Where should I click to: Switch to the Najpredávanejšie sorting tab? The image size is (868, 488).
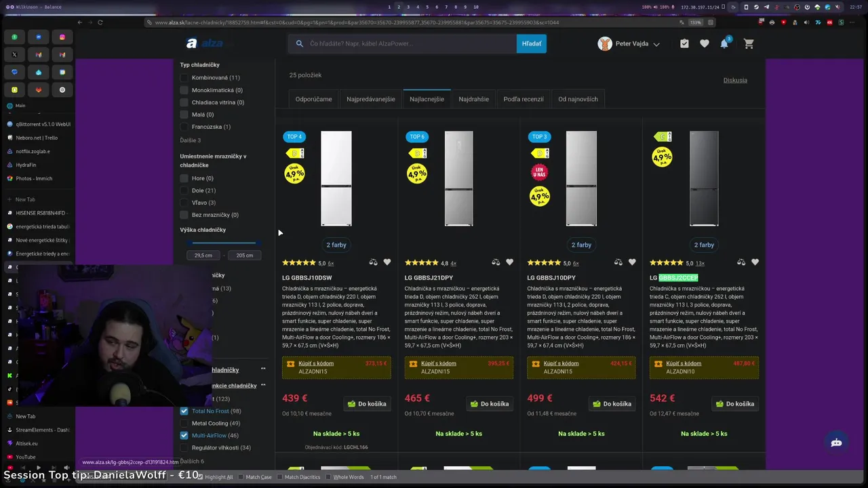(371, 99)
